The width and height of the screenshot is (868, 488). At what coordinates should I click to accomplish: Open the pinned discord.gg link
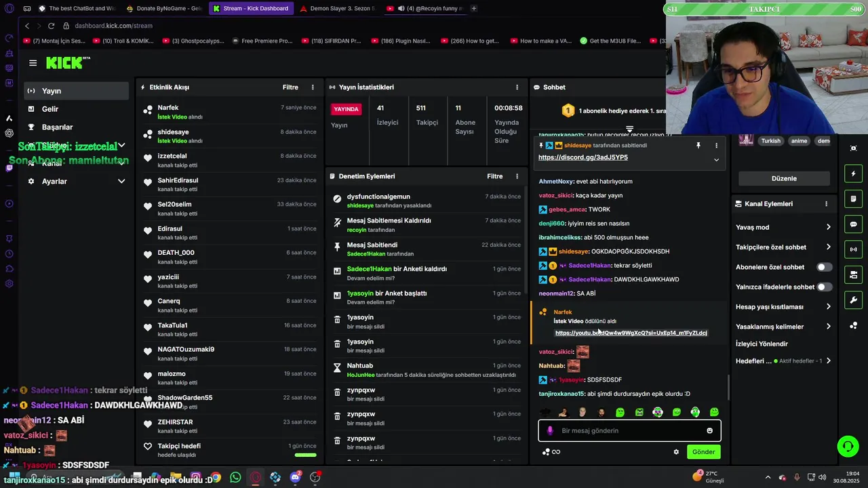coord(583,157)
